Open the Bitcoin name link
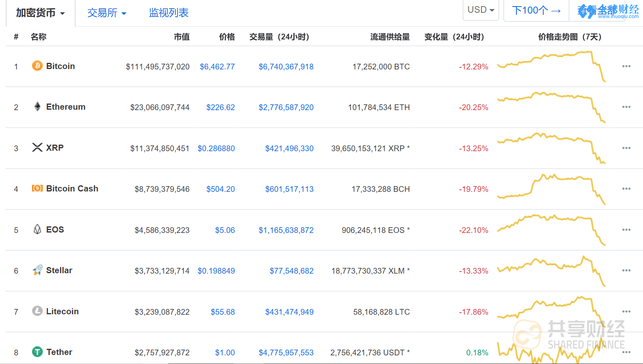The width and height of the screenshot is (643, 364). coord(60,66)
